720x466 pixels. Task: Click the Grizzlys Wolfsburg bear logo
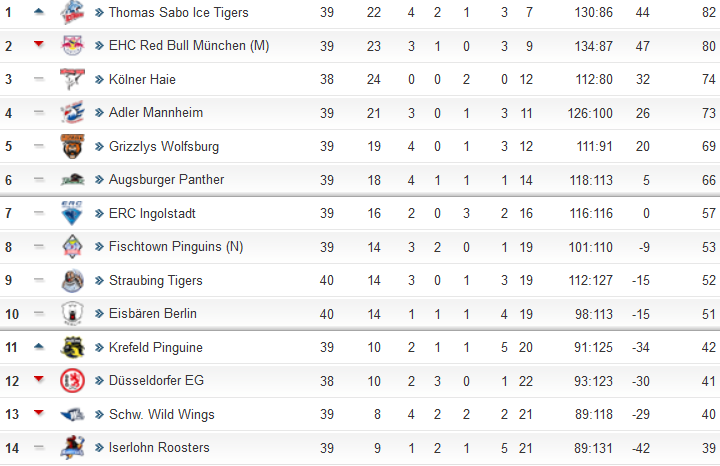click(x=73, y=146)
